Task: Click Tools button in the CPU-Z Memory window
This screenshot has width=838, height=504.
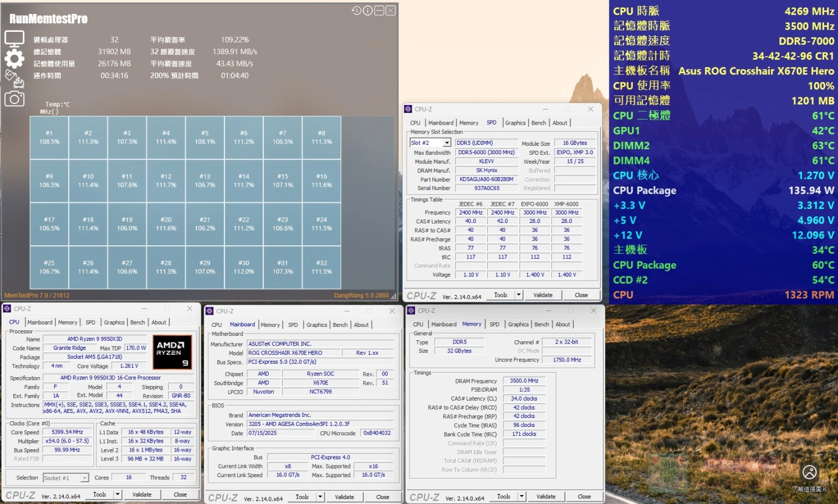Action: pos(504,496)
